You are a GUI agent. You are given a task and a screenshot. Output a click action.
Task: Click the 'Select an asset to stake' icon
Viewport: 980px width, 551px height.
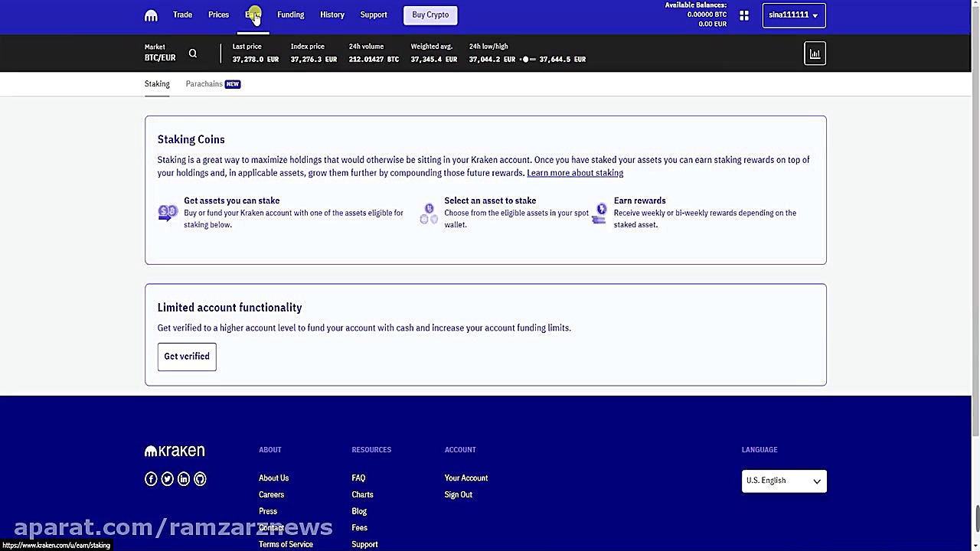point(429,214)
